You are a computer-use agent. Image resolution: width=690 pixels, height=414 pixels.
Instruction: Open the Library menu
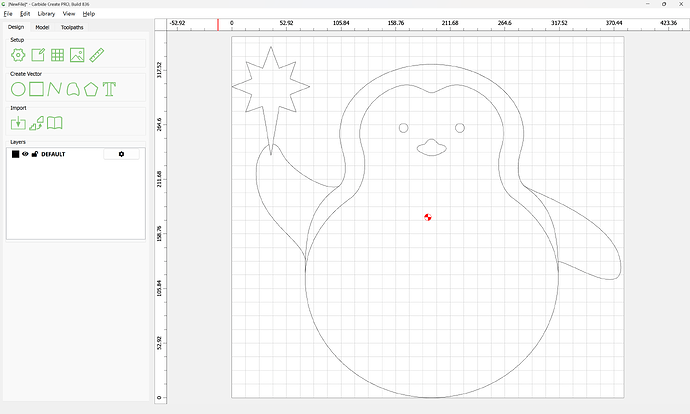46,14
